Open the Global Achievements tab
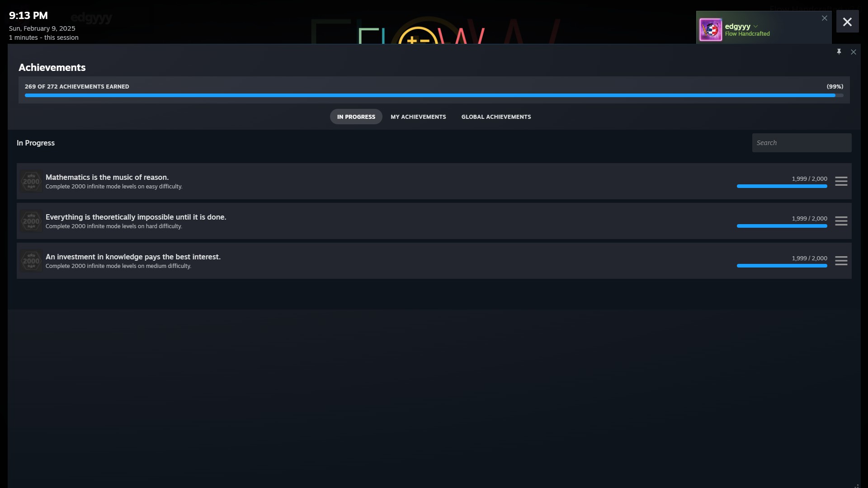Viewport: 868px width, 488px height. pos(496,117)
